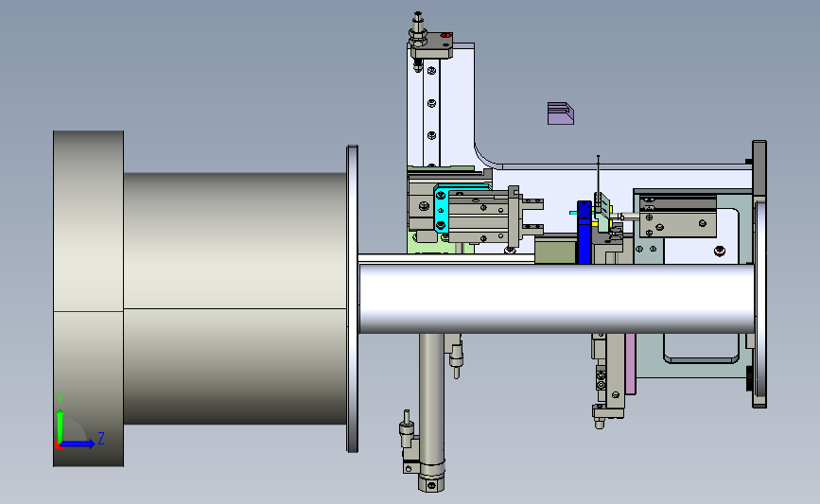Viewport: 820px width, 504px height.
Task: Click the green Y axis of the triad
Action: 61,426
